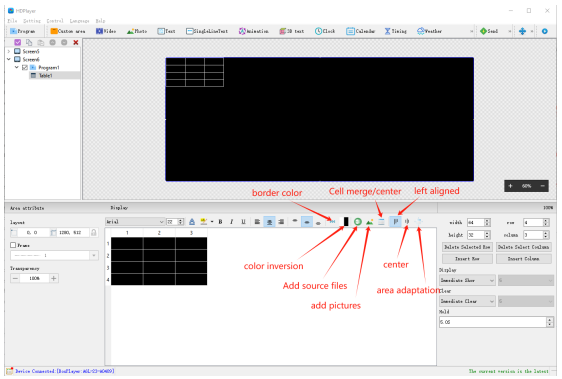562x379 pixels.
Task: Click the Insert Column button
Action: [524, 259]
